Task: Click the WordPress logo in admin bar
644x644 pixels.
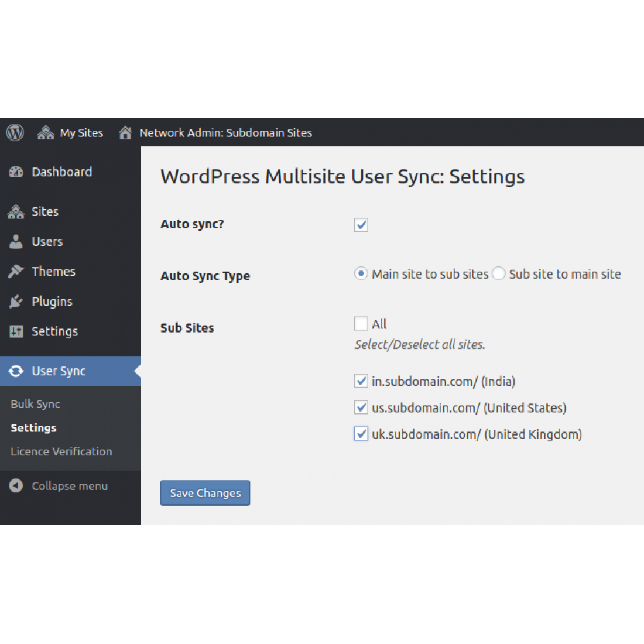Action: click(15, 132)
